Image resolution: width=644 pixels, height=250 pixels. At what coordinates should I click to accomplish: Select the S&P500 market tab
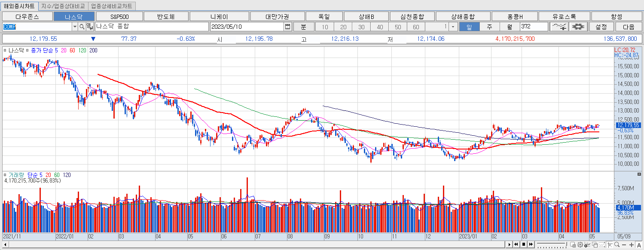click(121, 16)
